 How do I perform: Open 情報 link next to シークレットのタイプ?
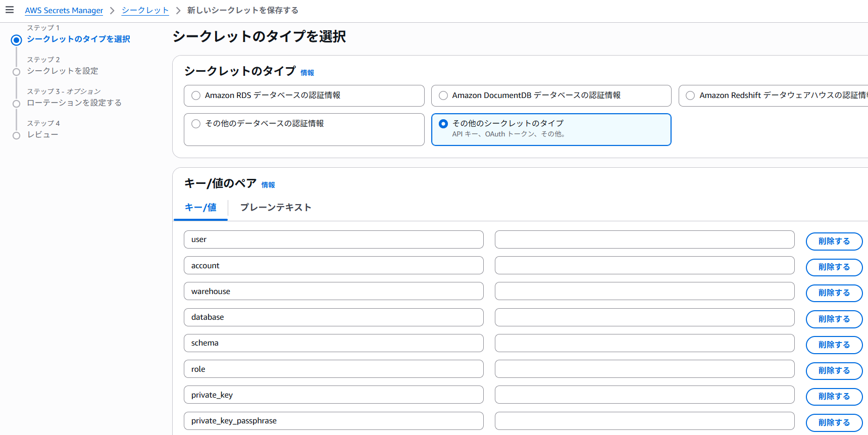point(307,73)
